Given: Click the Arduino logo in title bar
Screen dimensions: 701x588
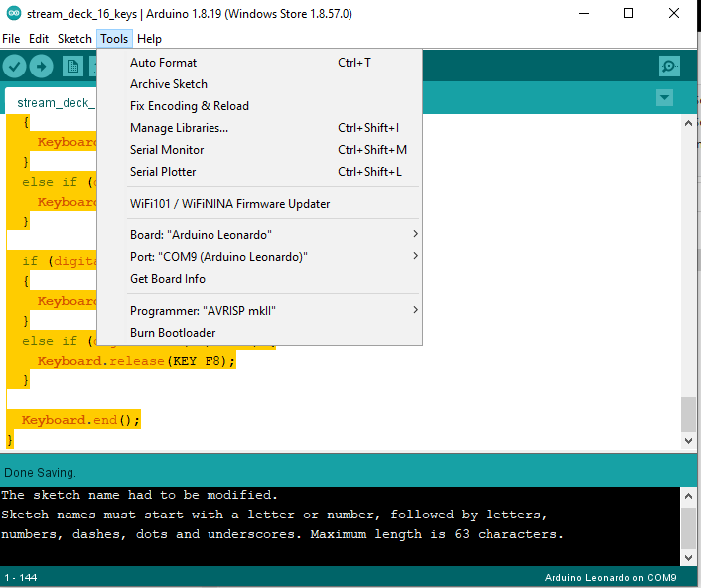Looking at the screenshot, I should click(x=14, y=14).
